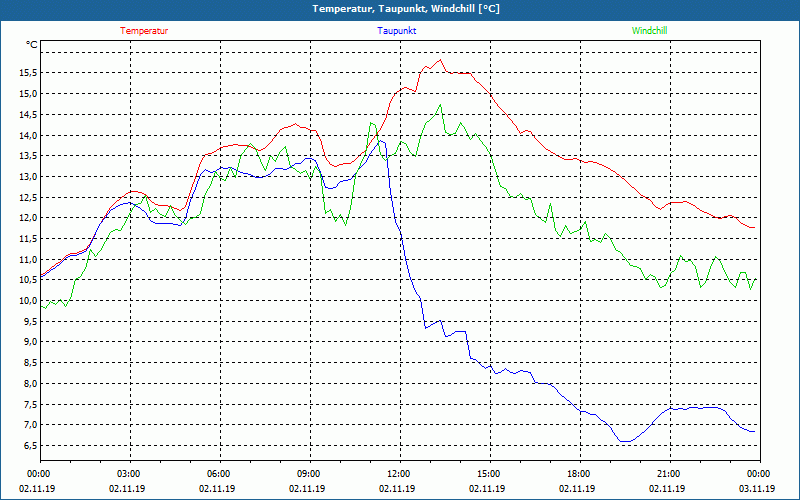Click the y-axis value '10,0'
The width and height of the screenshot is (800, 500).
[28, 301]
